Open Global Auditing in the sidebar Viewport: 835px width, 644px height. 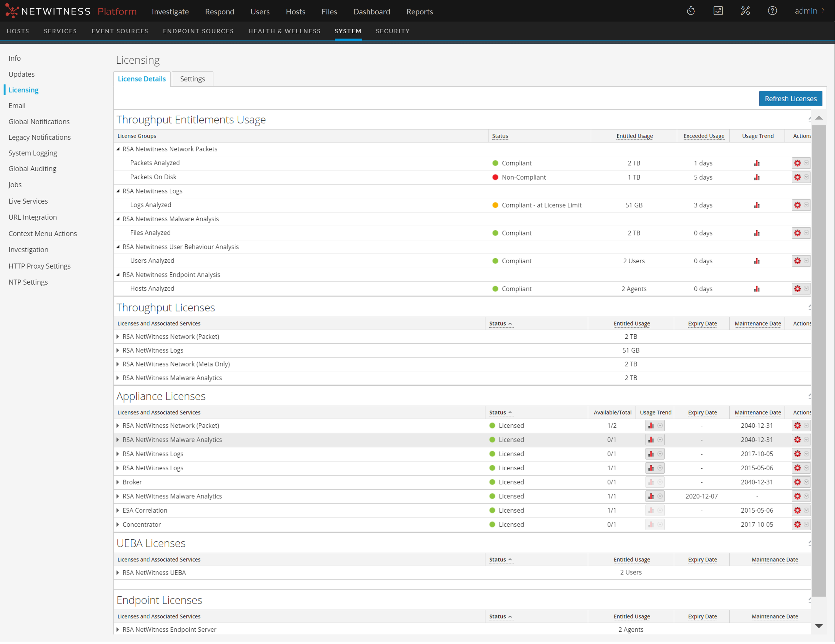point(32,169)
